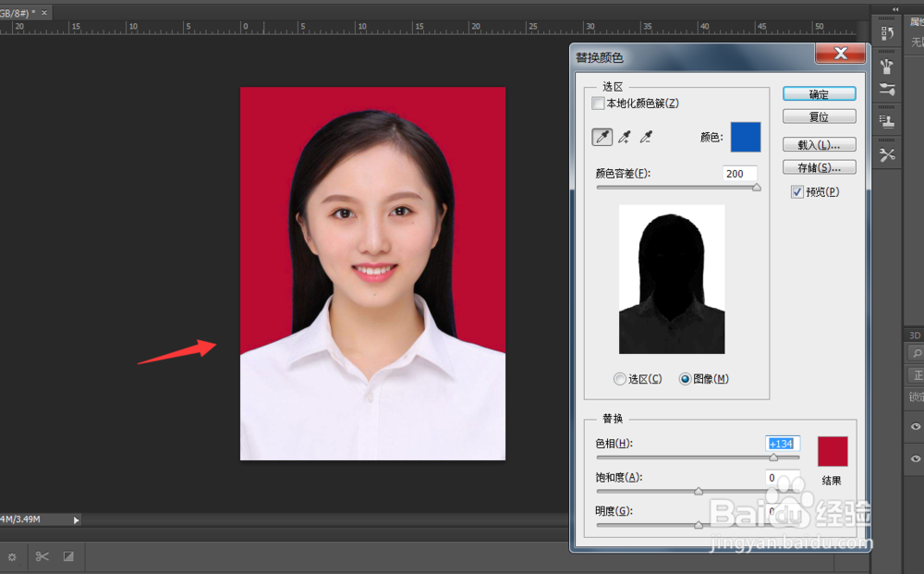Click the 色相 value field showing +134

tap(781, 444)
